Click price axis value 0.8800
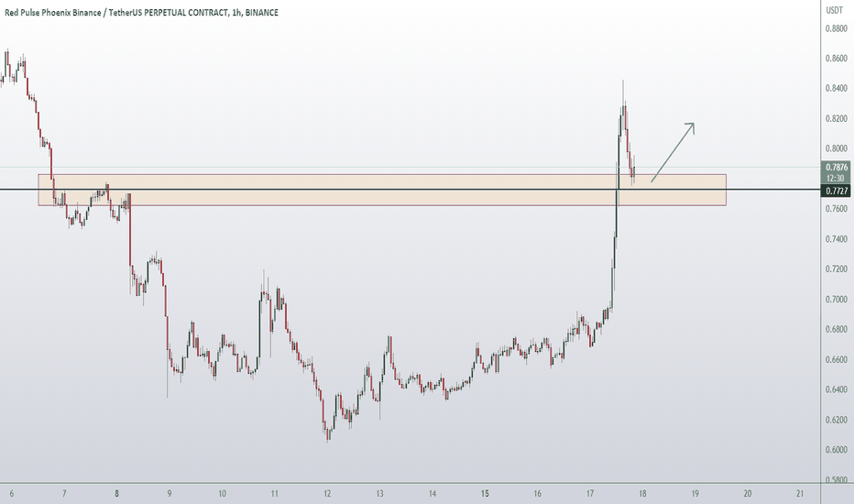 pos(836,28)
